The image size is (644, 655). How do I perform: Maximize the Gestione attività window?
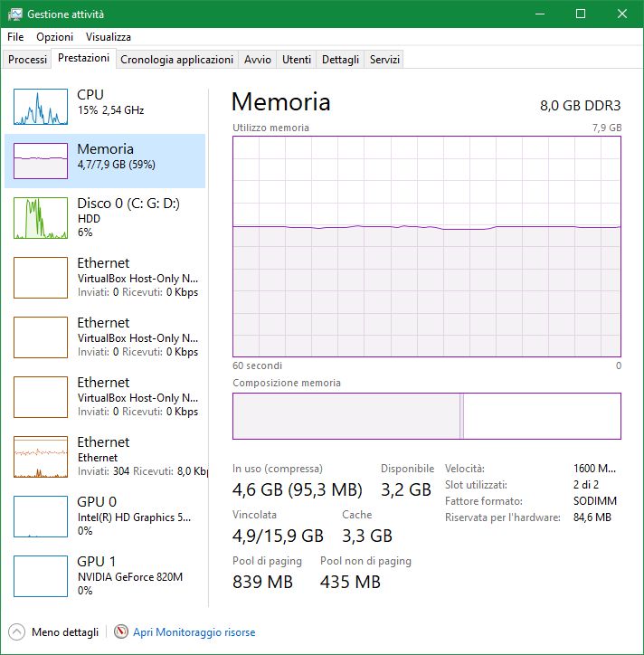(581, 14)
